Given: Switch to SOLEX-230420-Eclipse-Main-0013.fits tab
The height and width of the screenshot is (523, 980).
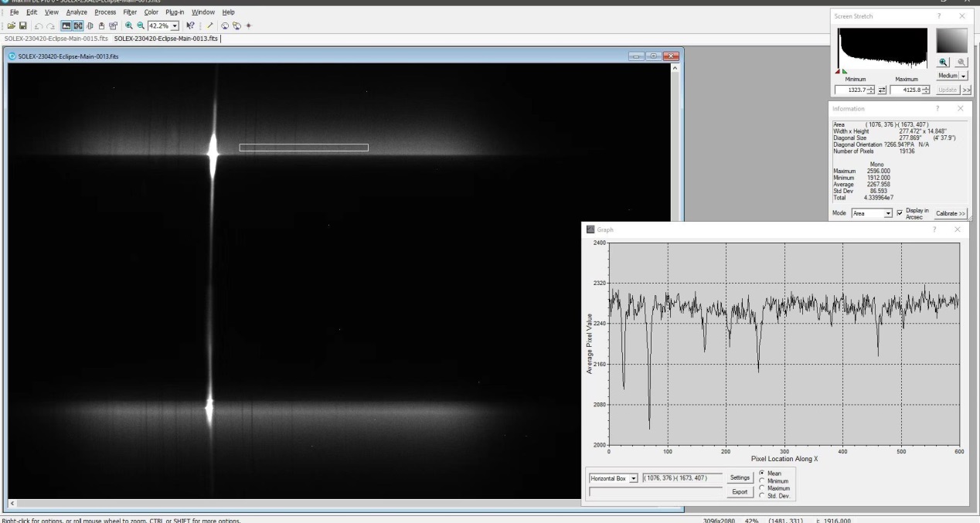Looking at the screenshot, I should coord(166,38).
